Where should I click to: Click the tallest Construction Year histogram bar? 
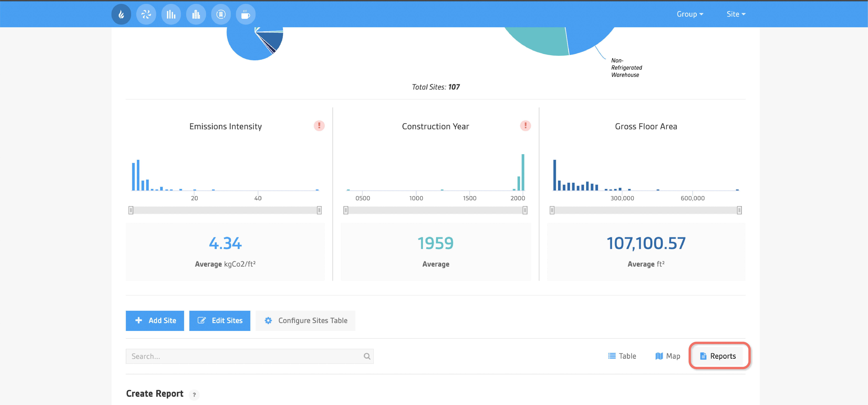tap(523, 172)
